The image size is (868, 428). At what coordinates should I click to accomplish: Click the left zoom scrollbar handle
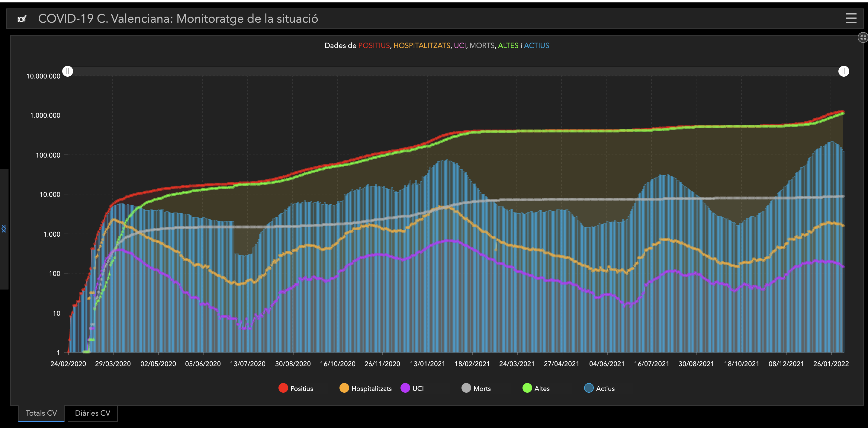[68, 71]
